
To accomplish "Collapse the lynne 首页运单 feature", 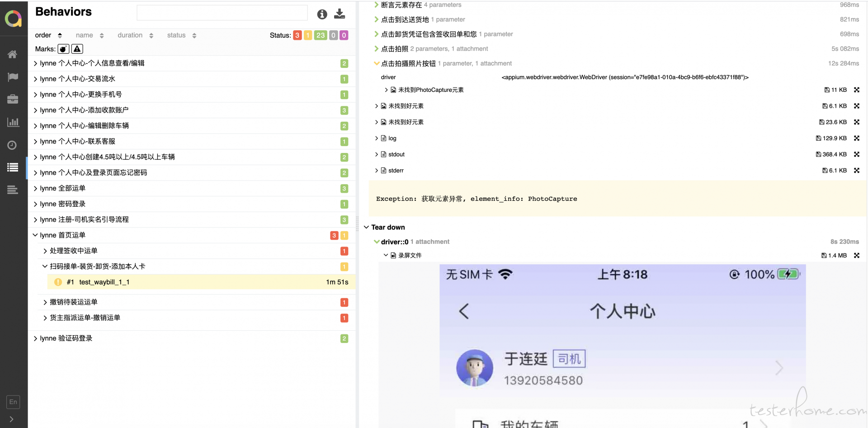I will (x=192, y=235).
